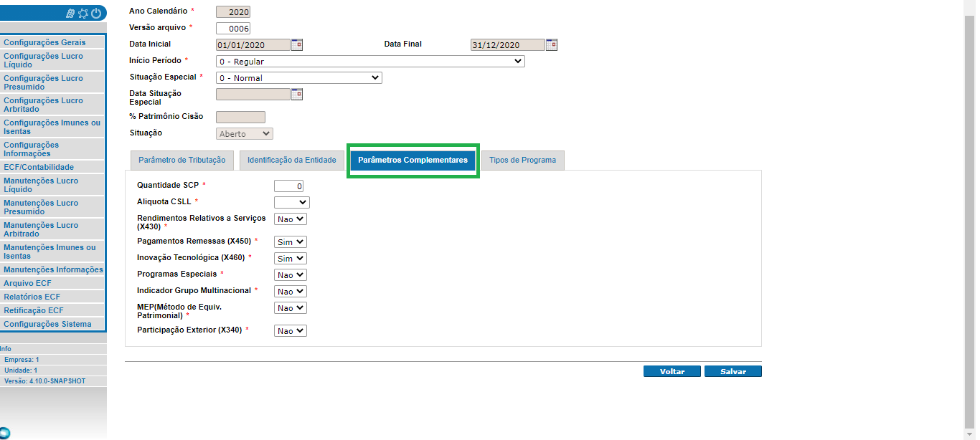Image resolution: width=980 pixels, height=440 pixels.
Task: Expand the Início Período dropdown
Action: (x=370, y=62)
